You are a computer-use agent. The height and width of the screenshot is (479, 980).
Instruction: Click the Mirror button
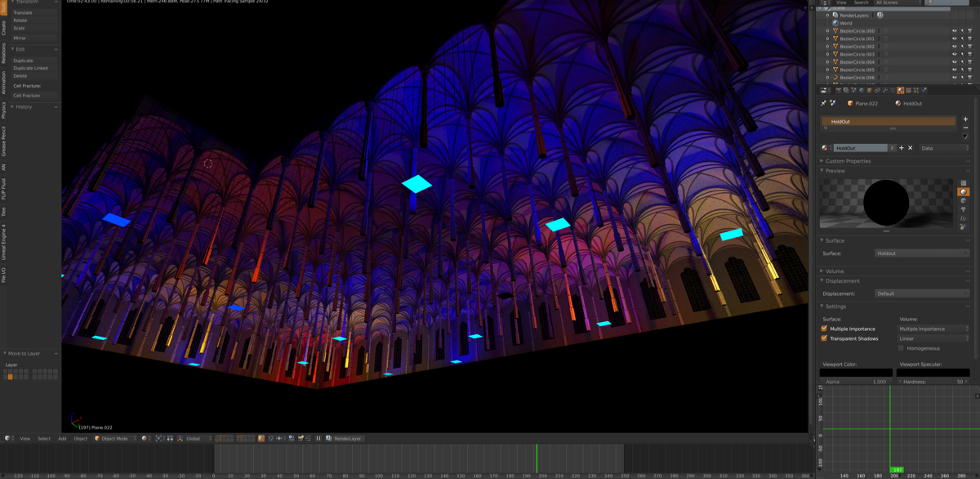coord(33,38)
